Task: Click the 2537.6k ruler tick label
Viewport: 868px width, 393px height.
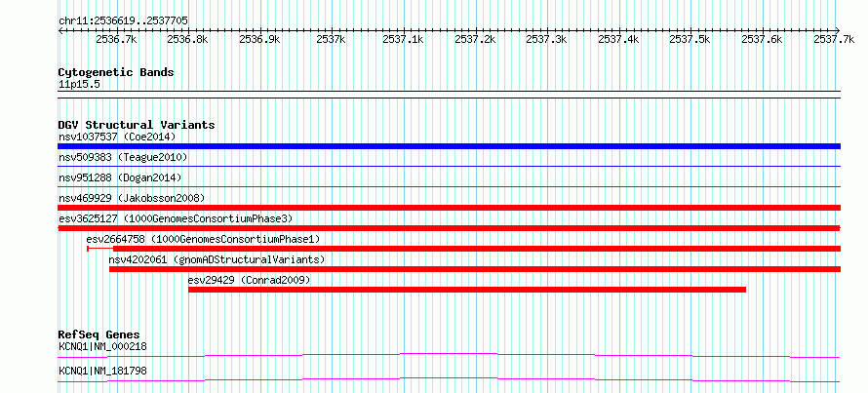Action: click(763, 40)
